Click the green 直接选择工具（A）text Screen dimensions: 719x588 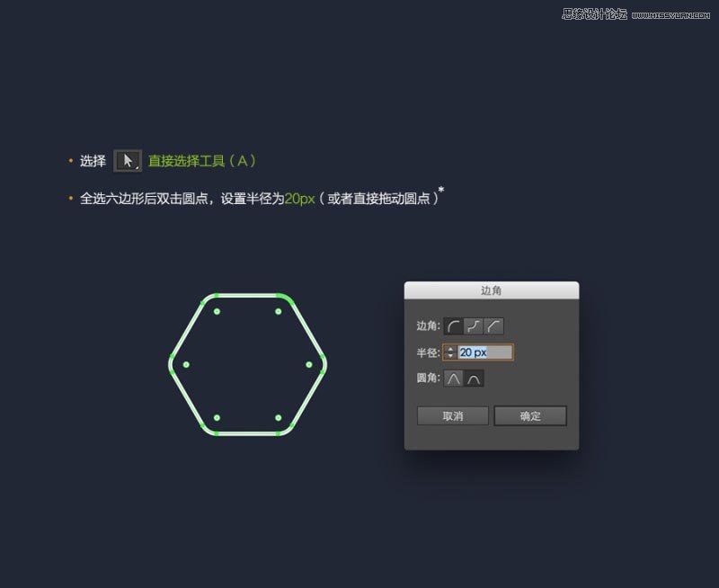tap(202, 161)
